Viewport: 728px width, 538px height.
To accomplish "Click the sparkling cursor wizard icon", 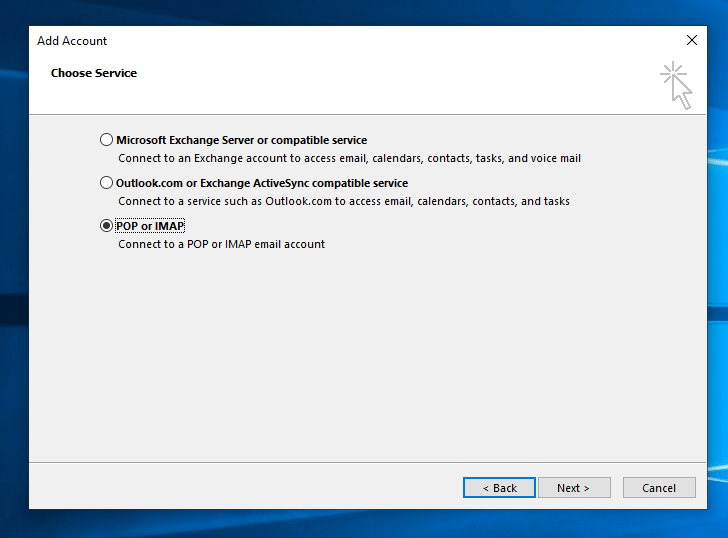I will coord(677,86).
